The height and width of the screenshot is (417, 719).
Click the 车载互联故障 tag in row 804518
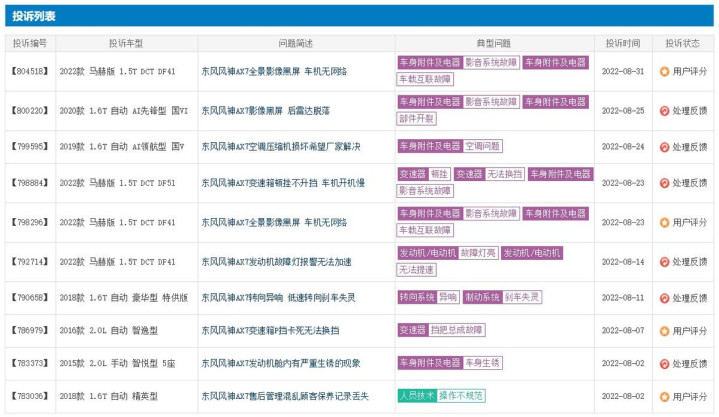coord(425,79)
